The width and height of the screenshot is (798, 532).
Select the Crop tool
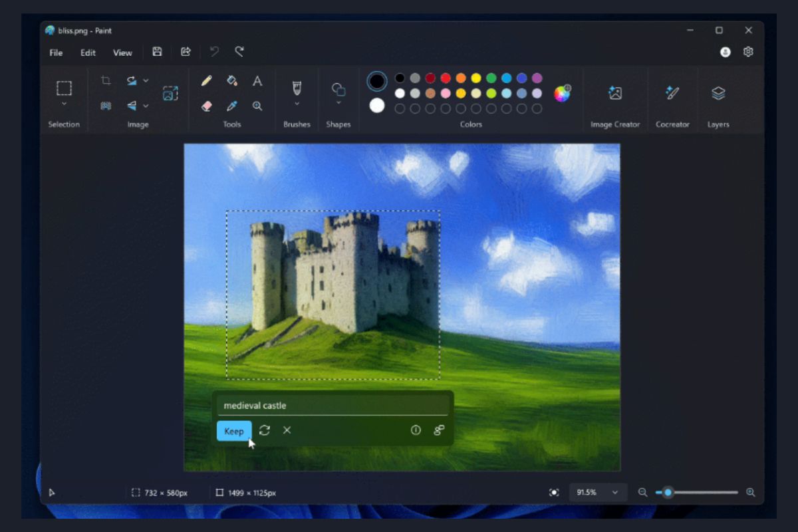click(x=106, y=80)
